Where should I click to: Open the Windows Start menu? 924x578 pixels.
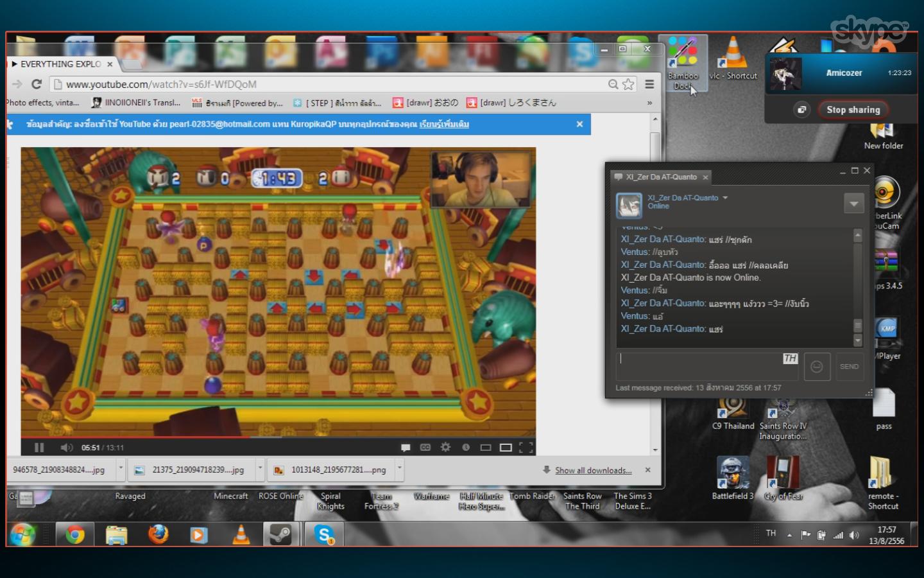tap(23, 534)
